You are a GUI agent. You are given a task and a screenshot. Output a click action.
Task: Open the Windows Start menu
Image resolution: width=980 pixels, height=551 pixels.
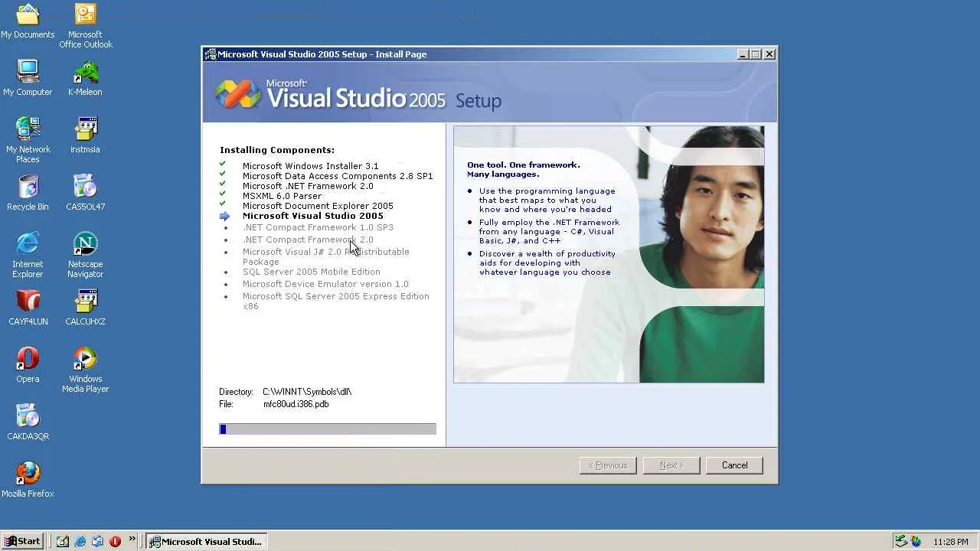click(x=22, y=541)
